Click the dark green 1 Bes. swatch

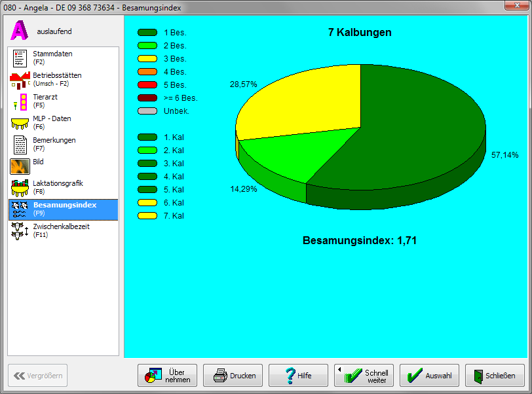tap(147, 33)
